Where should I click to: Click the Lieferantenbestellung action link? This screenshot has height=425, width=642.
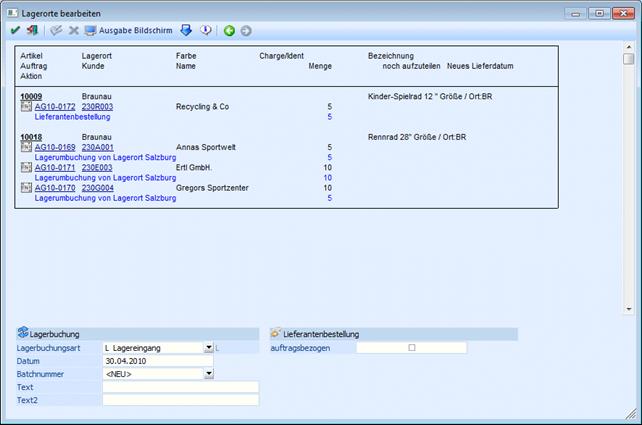coord(72,116)
